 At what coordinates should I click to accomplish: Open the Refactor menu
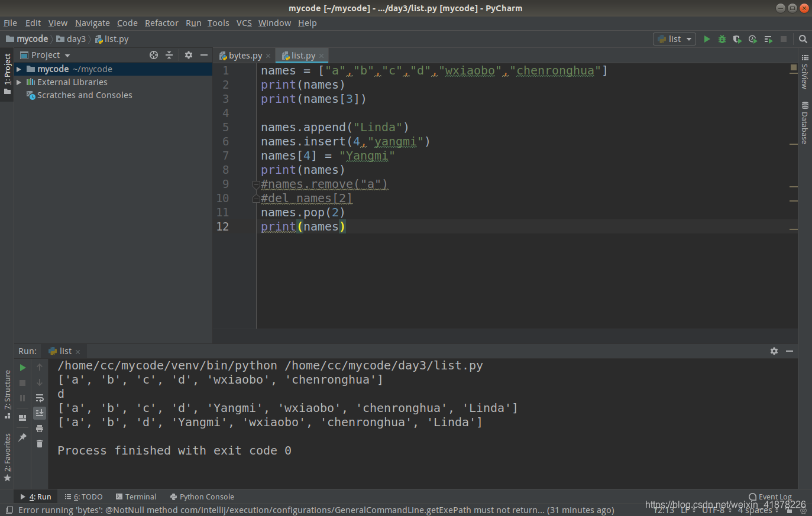pyautogui.click(x=161, y=23)
